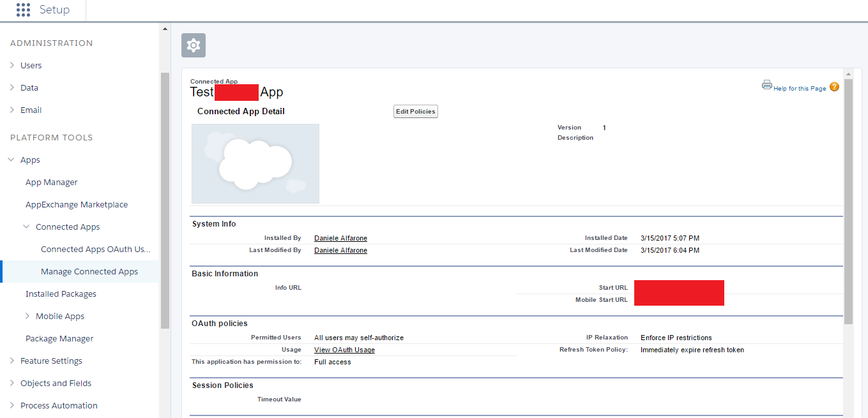Click Help for this Page link
868x418 pixels.
tap(800, 89)
